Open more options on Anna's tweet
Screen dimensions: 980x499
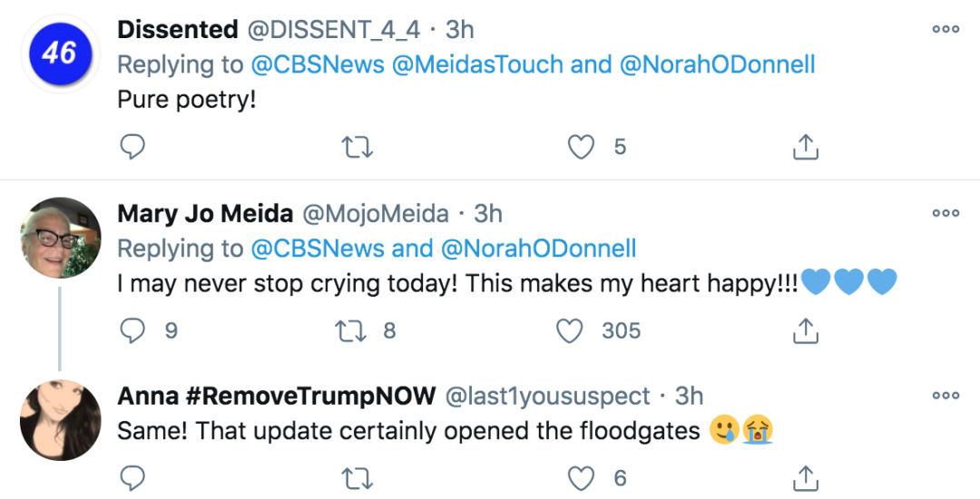coord(946,396)
